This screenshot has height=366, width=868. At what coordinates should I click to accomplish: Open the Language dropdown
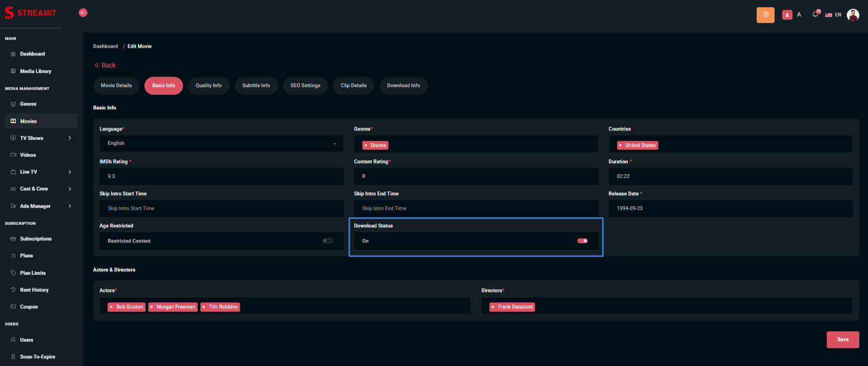coord(221,144)
